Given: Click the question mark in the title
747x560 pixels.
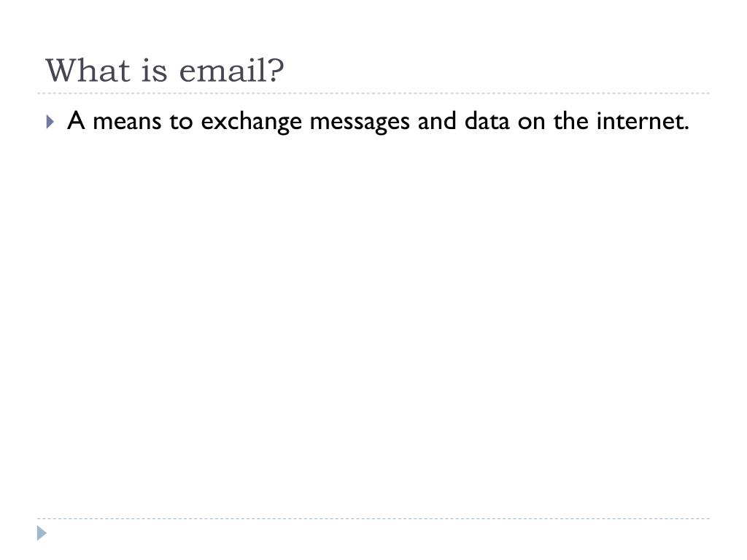Looking at the screenshot, I should (276, 71).
